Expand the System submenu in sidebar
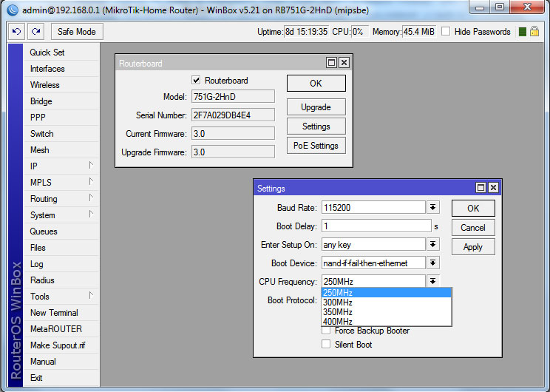 click(43, 215)
